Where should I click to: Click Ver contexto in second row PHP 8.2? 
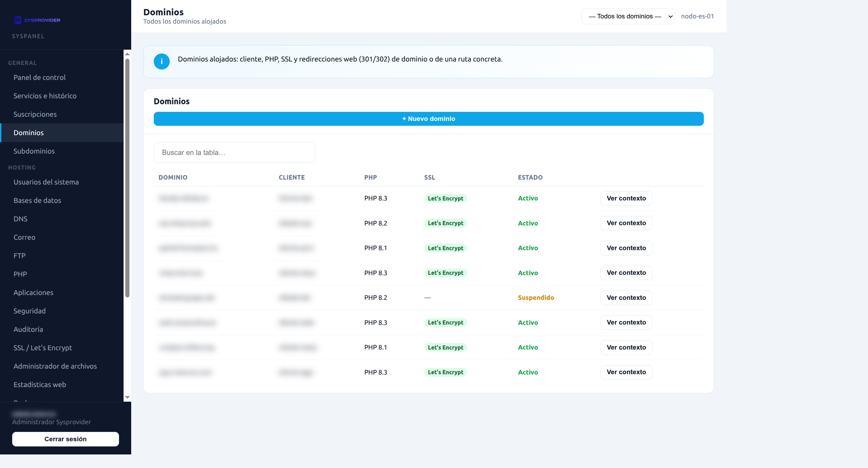(626, 223)
